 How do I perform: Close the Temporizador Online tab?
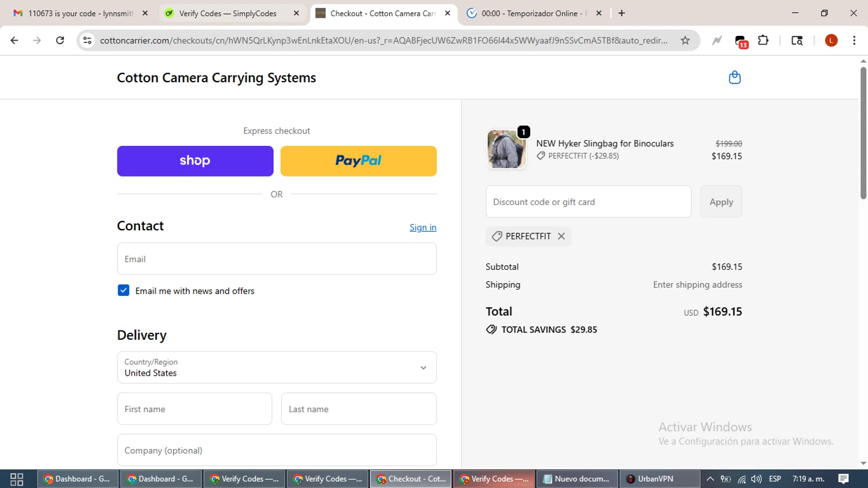599,13
